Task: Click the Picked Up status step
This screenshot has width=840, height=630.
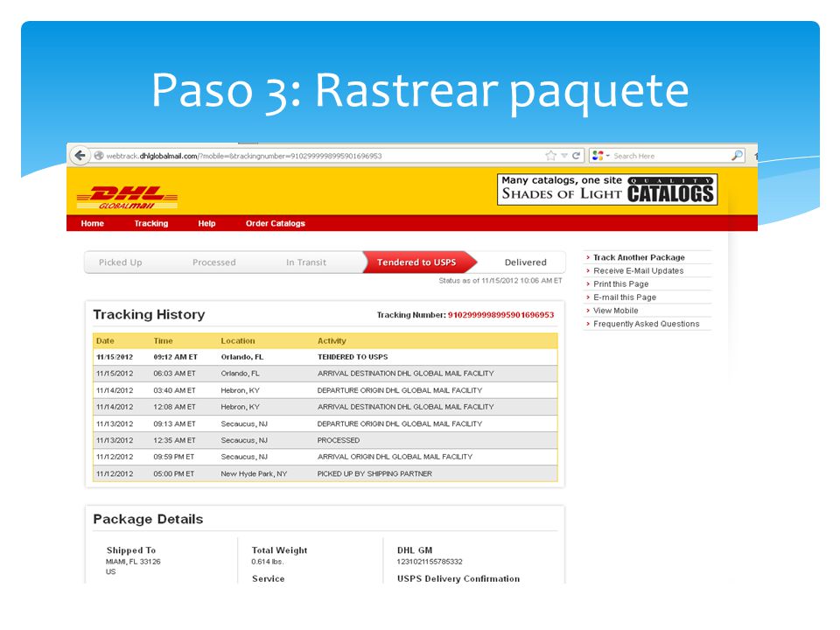Action: pos(121,262)
